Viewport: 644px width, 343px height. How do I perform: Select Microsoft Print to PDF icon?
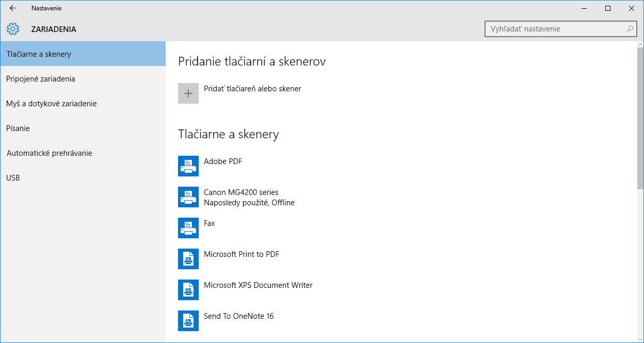pyautogui.click(x=188, y=259)
